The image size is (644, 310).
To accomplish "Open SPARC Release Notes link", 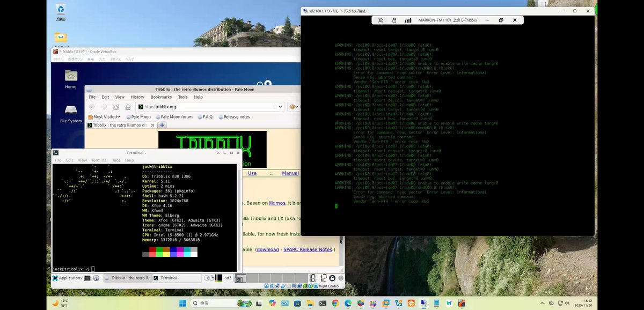I will (x=309, y=249).
